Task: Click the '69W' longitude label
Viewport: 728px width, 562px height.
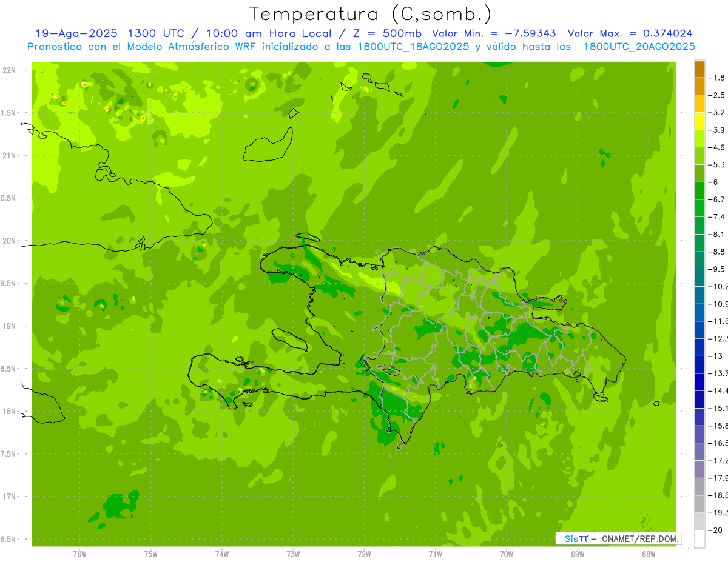Action: point(577,555)
